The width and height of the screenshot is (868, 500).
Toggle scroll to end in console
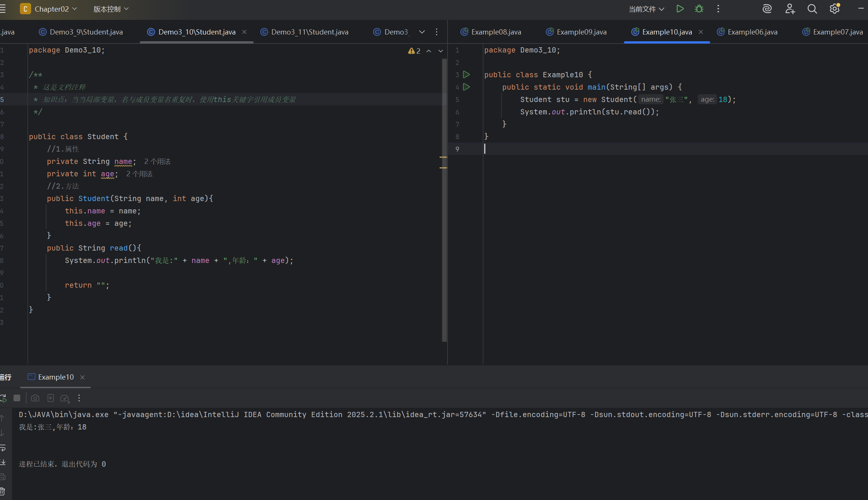click(x=3, y=462)
